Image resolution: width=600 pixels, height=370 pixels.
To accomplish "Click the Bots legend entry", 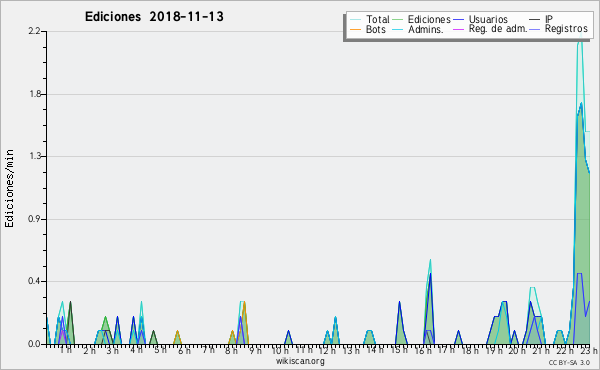I will coord(376,29).
